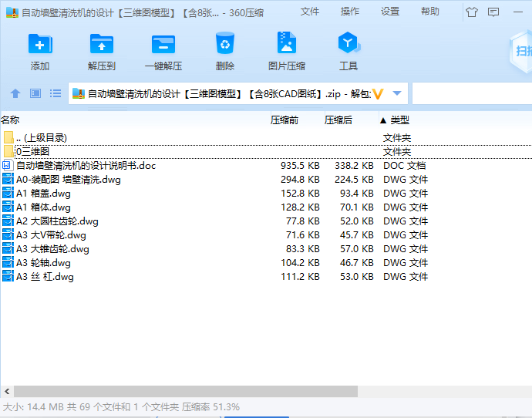
Task: Select A3 丝 杠.dwg file name
Action: 45,277
